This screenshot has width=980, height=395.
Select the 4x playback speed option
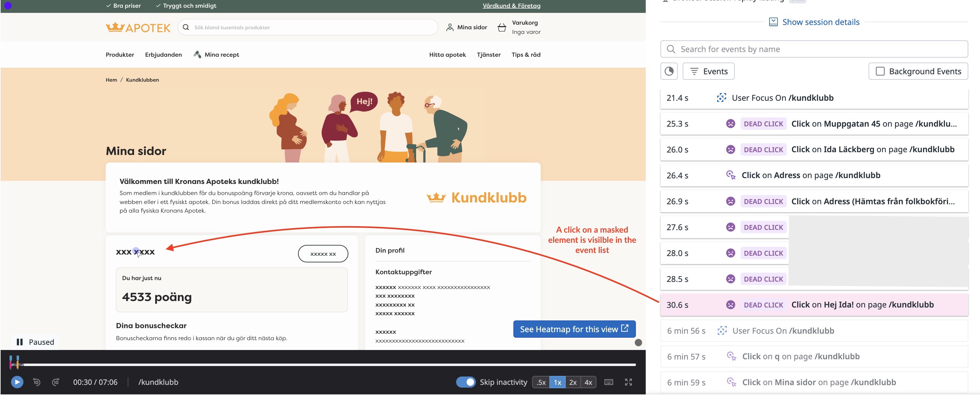[x=588, y=382]
